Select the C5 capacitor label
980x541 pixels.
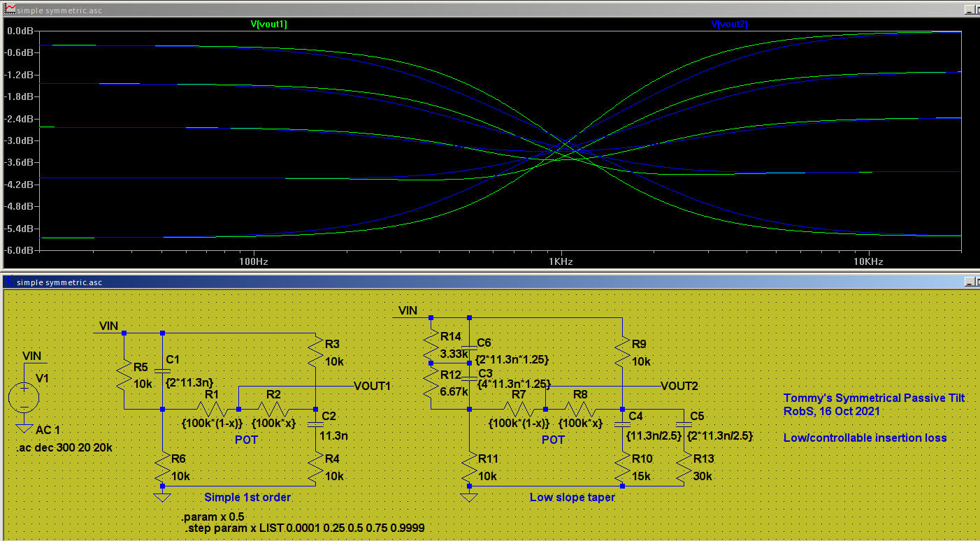697,417
